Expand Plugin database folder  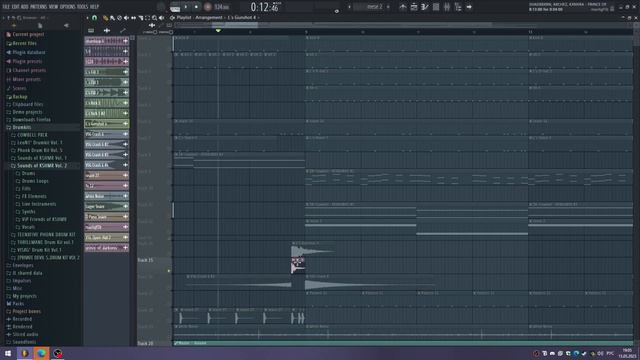pyautogui.click(x=29, y=53)
